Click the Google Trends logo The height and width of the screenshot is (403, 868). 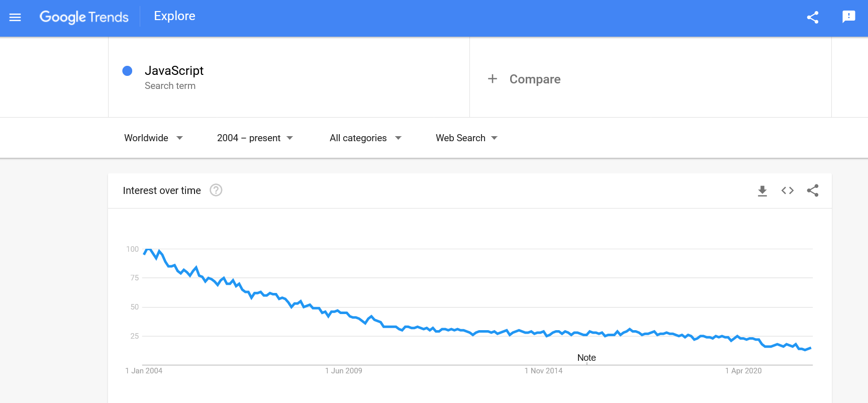point(84,17)
